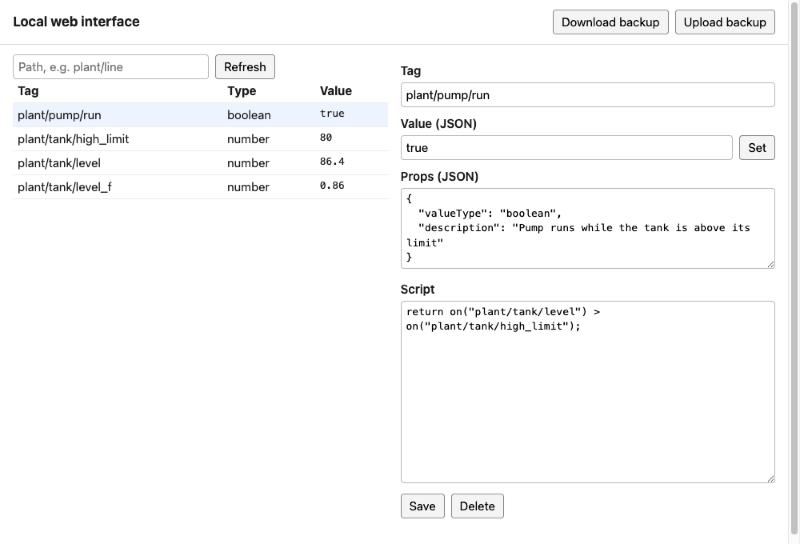Click the Upload backup button
The height and width of the screenshot is (544, 800).
724,22
